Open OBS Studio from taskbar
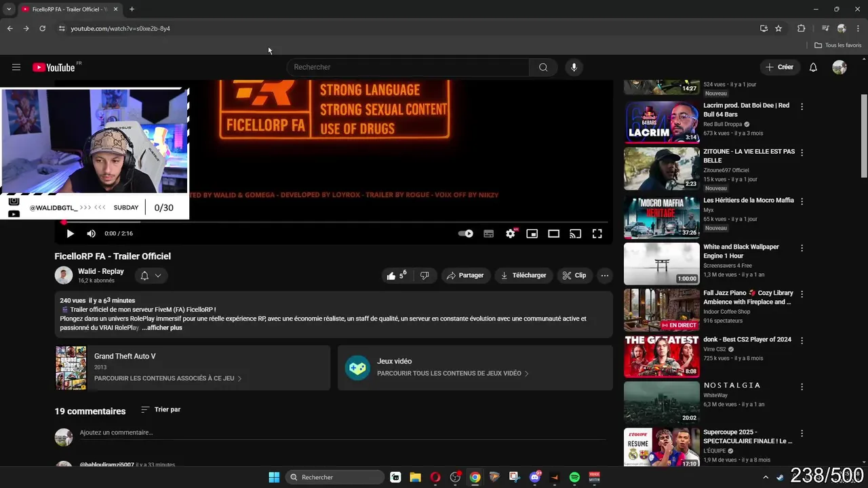868x488 pixels. pyautogui.click(x=455, y=477)
